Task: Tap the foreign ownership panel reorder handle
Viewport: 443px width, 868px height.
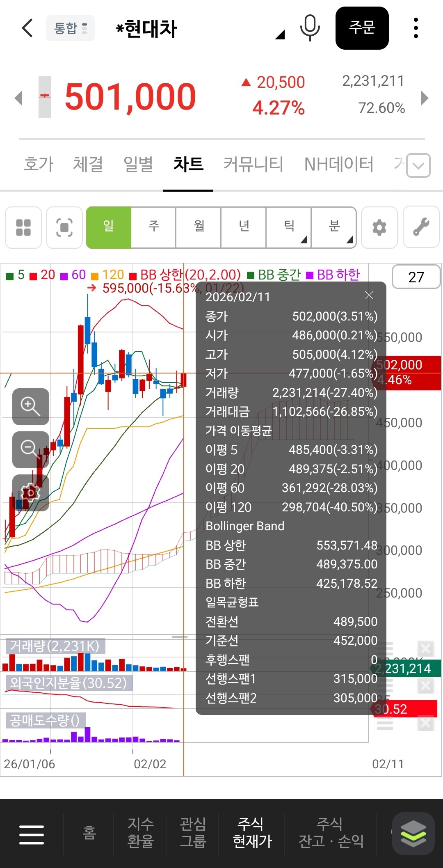Action: point(385,686)
